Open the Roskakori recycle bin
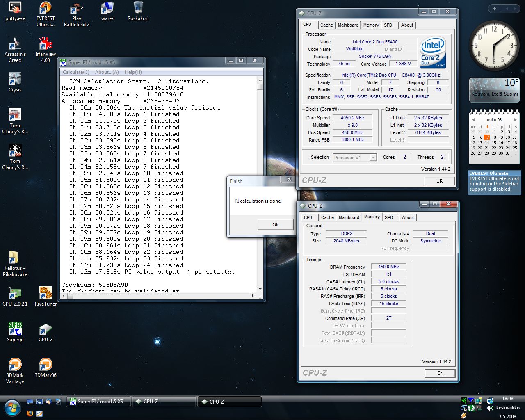The width and height of the screenshot is (525, 420). click(x=138, y=11)
